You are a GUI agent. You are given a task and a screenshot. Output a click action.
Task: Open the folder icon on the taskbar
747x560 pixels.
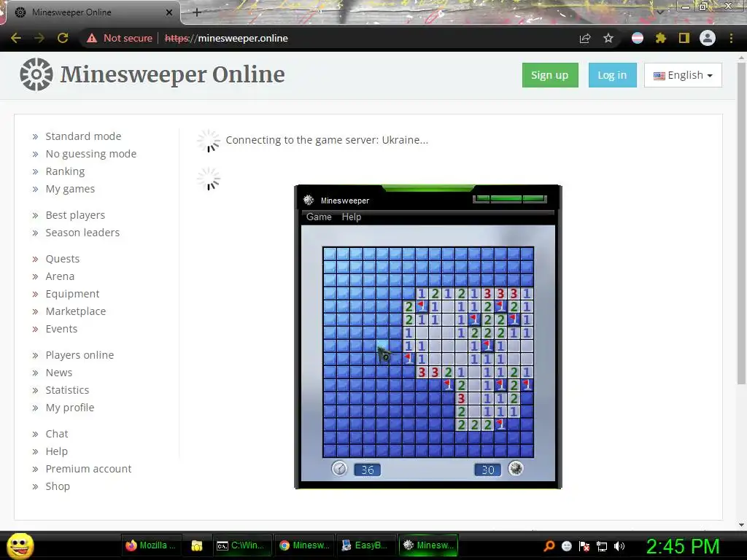click(197, 545)
